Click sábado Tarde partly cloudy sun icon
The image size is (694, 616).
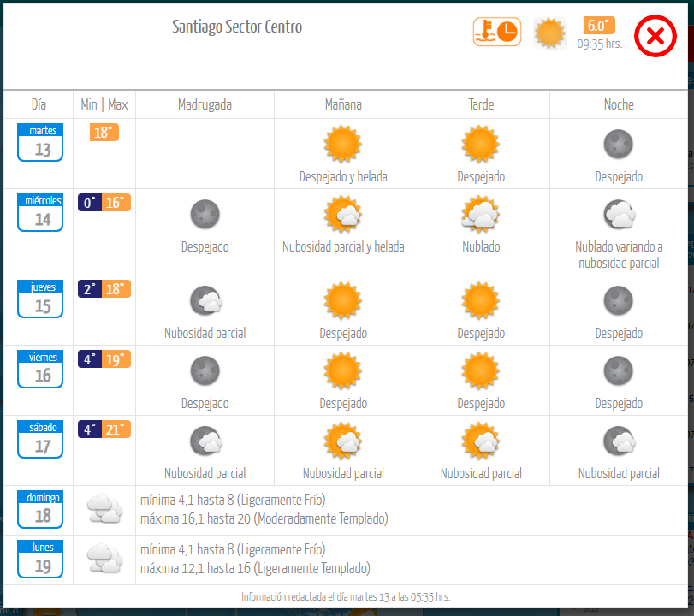click(x=481, y=441)
